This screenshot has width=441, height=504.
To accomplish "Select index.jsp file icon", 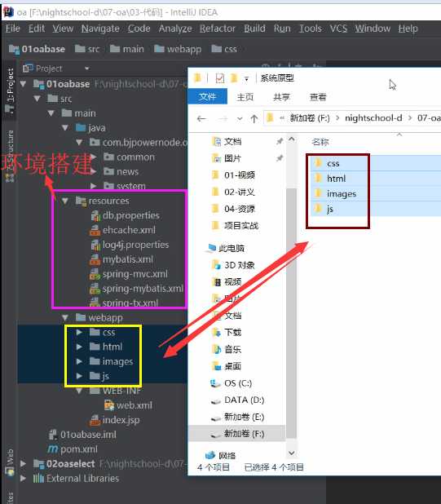I will click(x=95, y=420).
